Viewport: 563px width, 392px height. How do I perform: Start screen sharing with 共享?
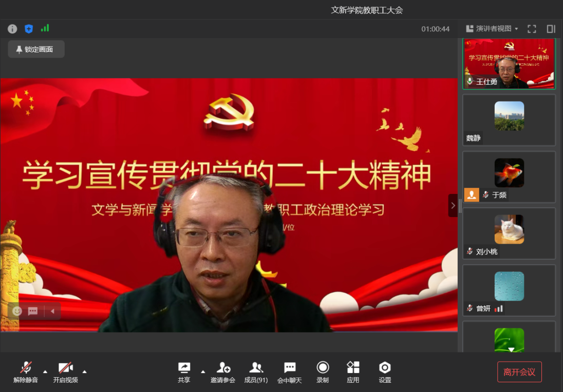click(184, 372)
